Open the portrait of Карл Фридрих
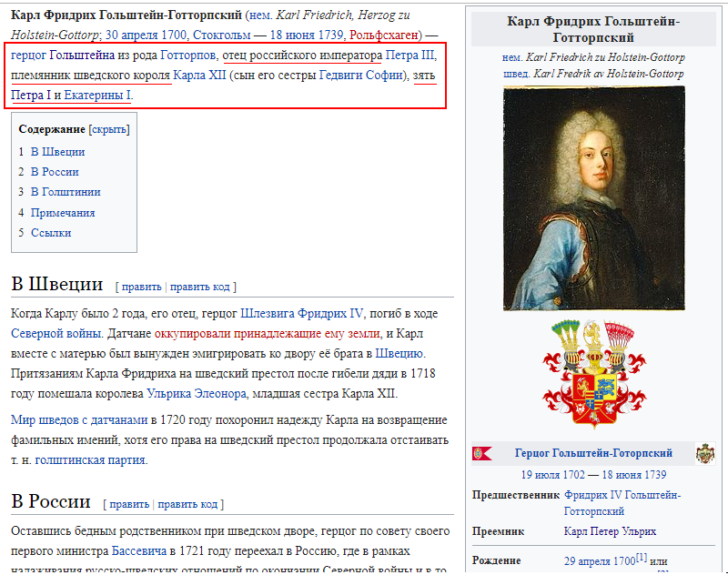 (594, 198)
